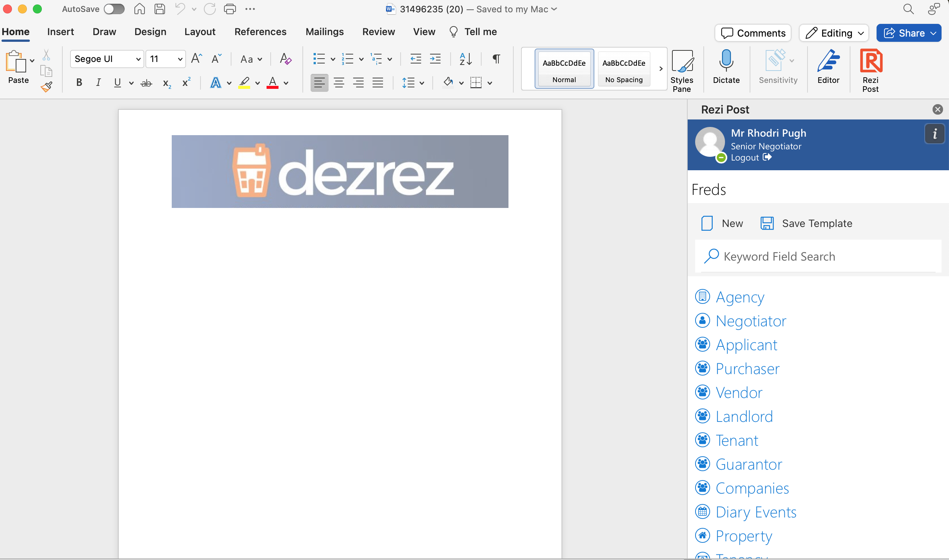Show Rezi Post info icon

click(x=934, y=134)
